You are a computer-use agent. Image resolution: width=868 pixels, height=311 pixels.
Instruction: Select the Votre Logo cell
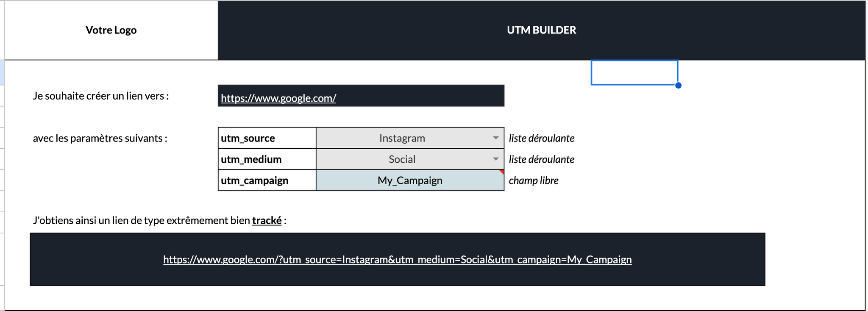(111, 30)
